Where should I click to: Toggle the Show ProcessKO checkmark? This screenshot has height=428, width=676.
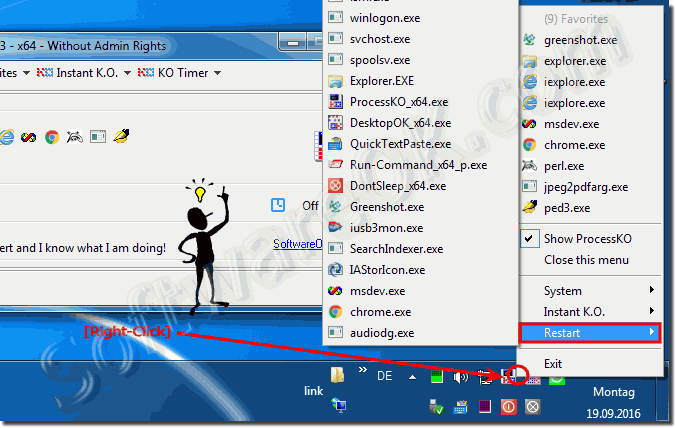click(529, 239)
